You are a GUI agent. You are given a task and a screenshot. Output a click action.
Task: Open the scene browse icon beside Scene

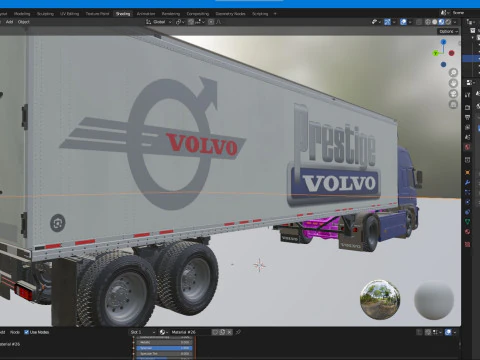pyautogui.click(x=444, y=13)
